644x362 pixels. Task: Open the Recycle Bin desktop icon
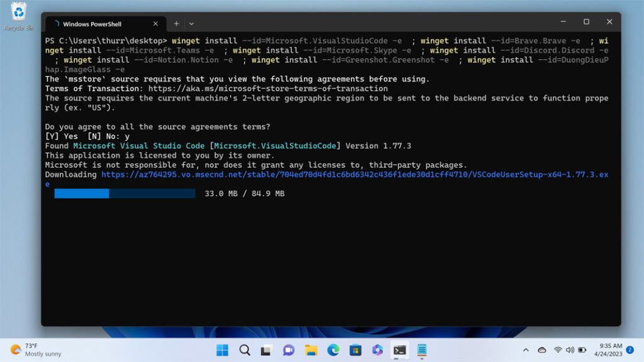[x=18, y=16]
